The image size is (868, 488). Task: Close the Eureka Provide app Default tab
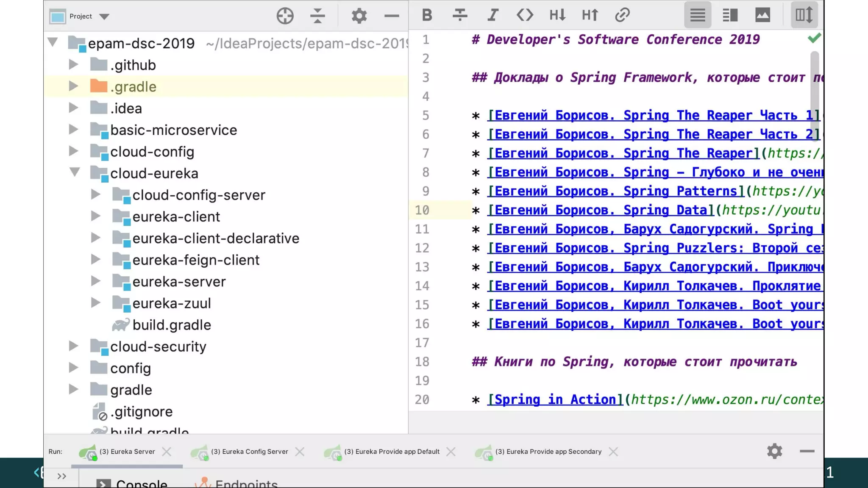pyautogui.click(x=451, y=452)
